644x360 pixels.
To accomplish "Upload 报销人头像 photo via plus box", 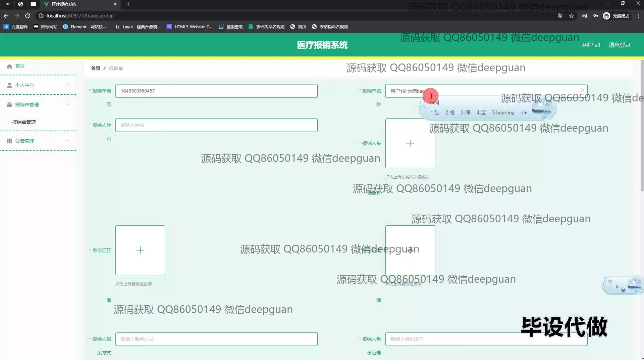I will pyautogui.click(x=410, y=143).
